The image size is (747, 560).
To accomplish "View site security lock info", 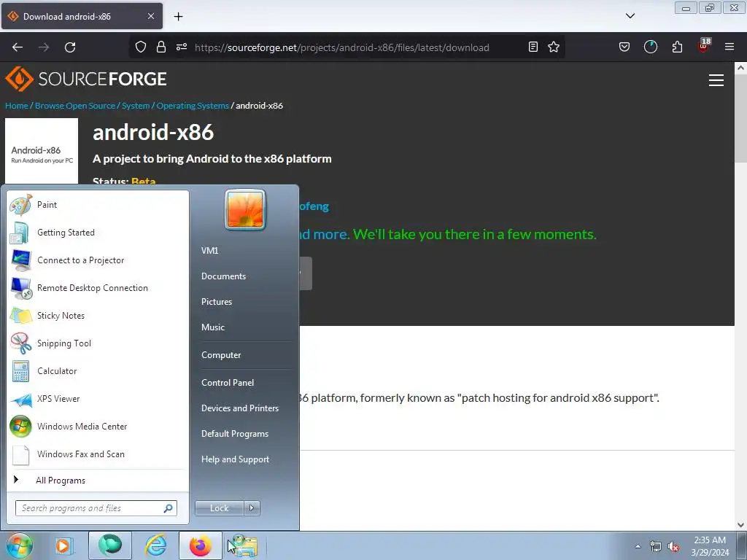I will pos(161,47).
